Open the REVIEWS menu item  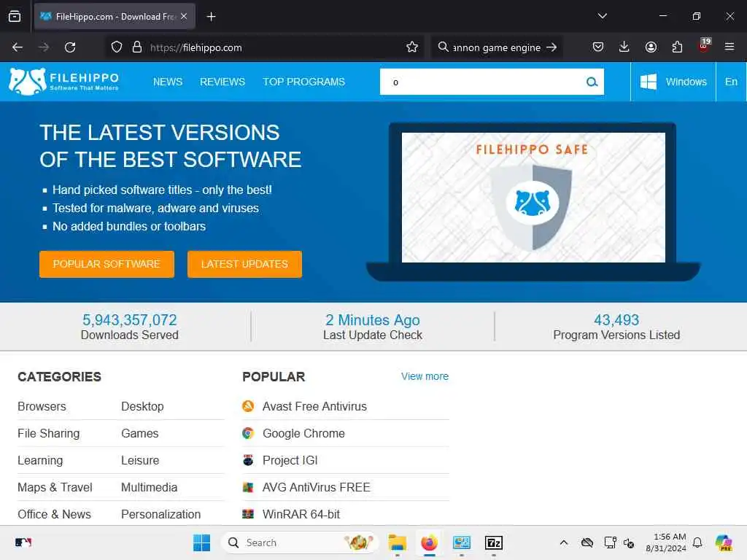(x=222, y=82)
